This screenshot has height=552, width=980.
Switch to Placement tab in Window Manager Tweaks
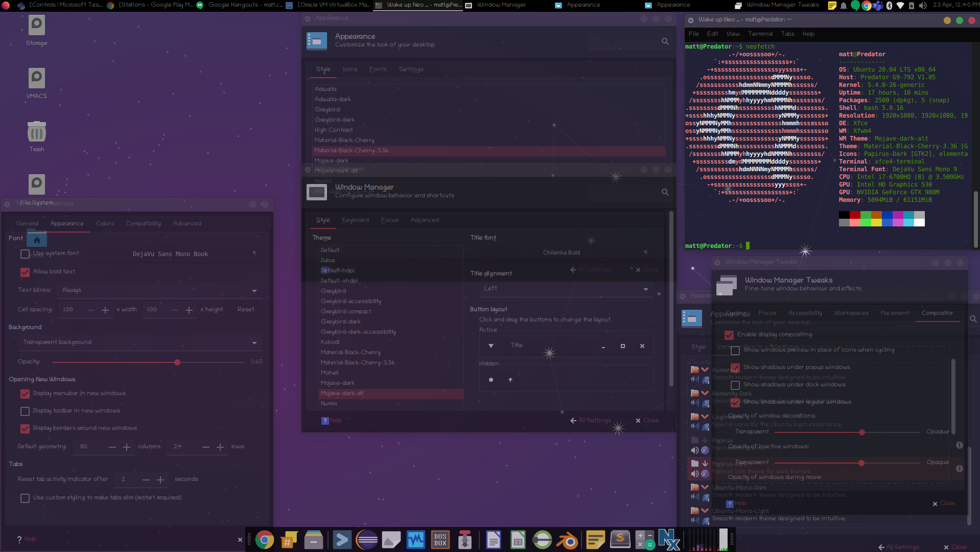(x=895, y=313)
